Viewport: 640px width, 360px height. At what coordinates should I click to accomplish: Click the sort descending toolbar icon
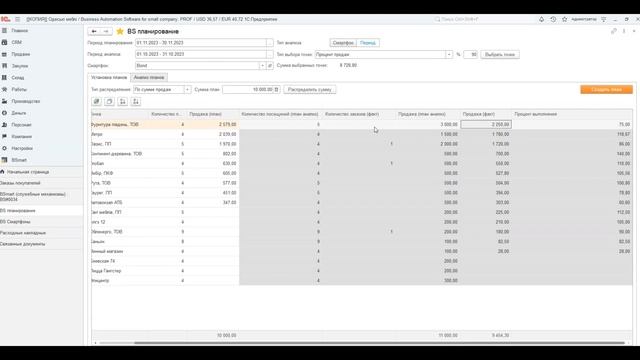(136, 101)
